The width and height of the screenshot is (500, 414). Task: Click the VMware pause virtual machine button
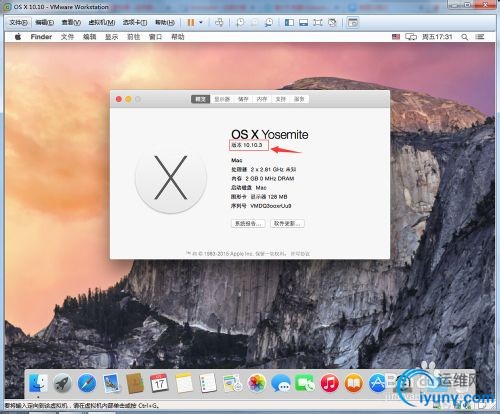pos(191,22)
